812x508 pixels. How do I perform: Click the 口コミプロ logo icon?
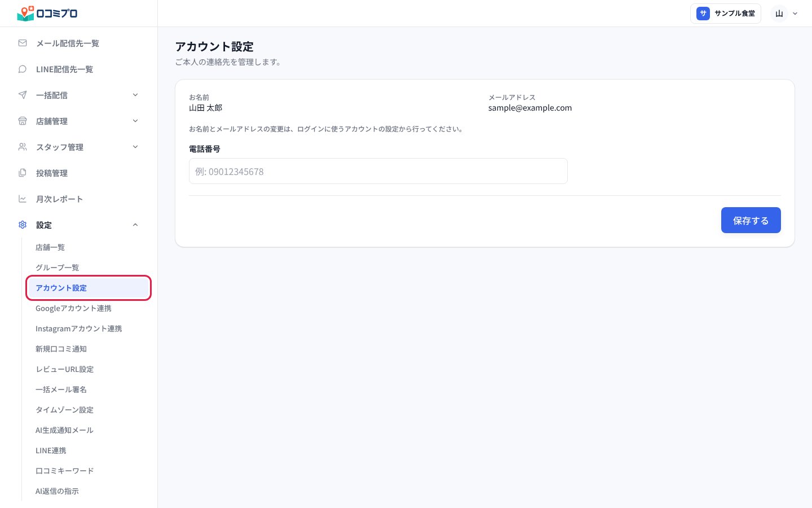26,13
